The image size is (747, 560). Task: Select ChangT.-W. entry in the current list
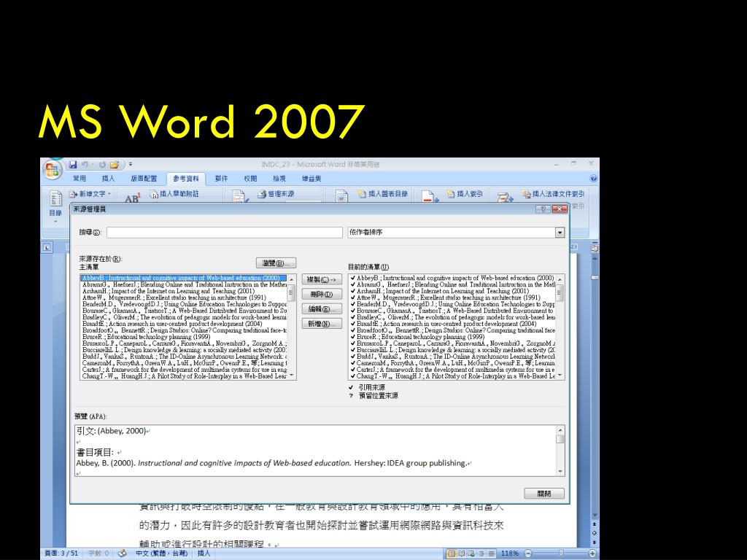tap(452, 376)
